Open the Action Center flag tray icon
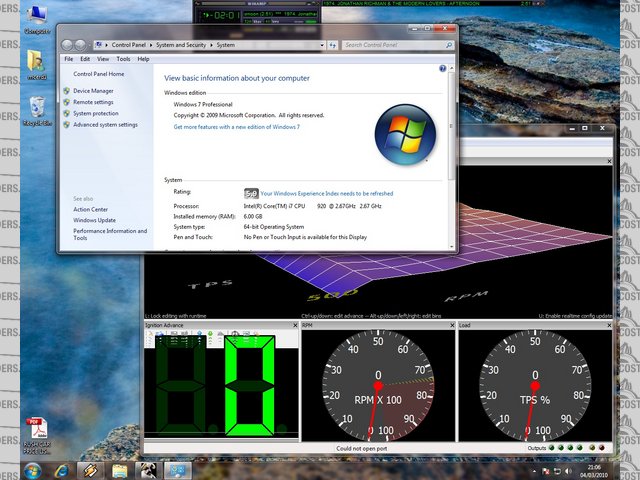Image resolution: width=640 pixels, height=480 pixels. pos(546,472)
